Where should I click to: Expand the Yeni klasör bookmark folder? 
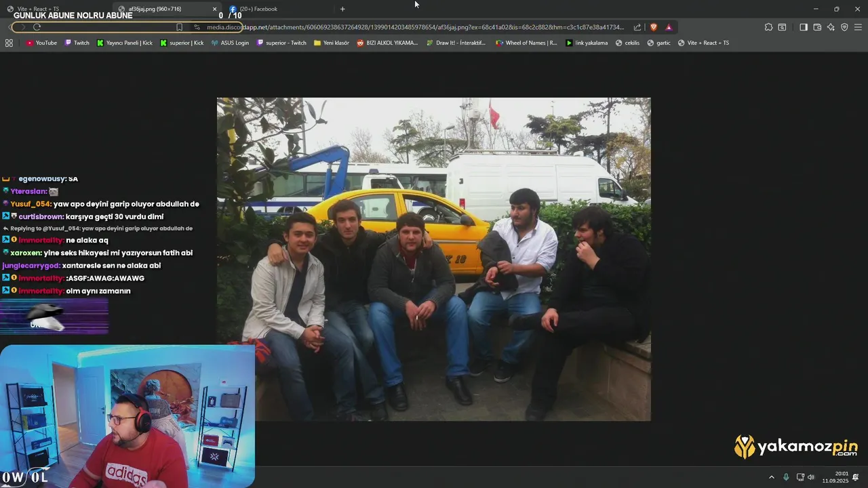(332, 43)
